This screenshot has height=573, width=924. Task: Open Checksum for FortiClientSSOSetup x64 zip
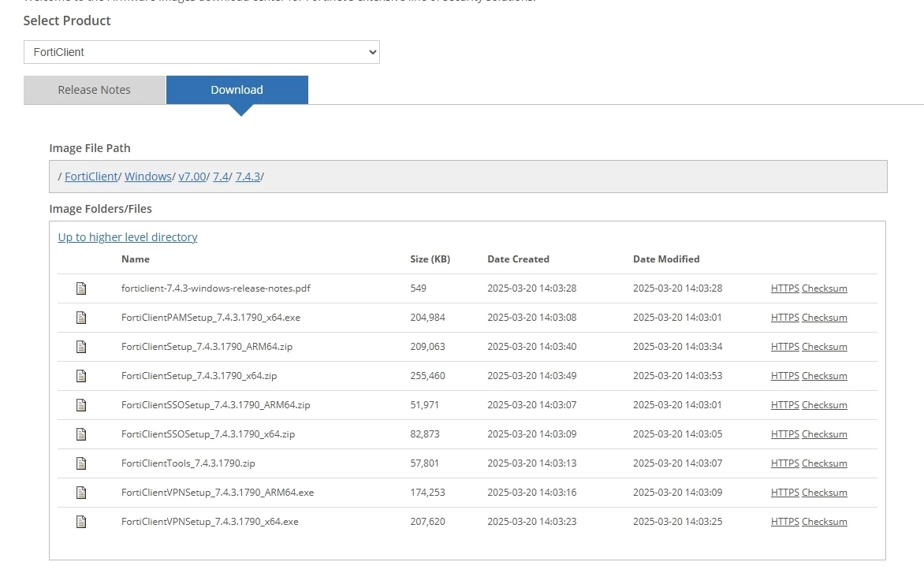click(825, 434)
